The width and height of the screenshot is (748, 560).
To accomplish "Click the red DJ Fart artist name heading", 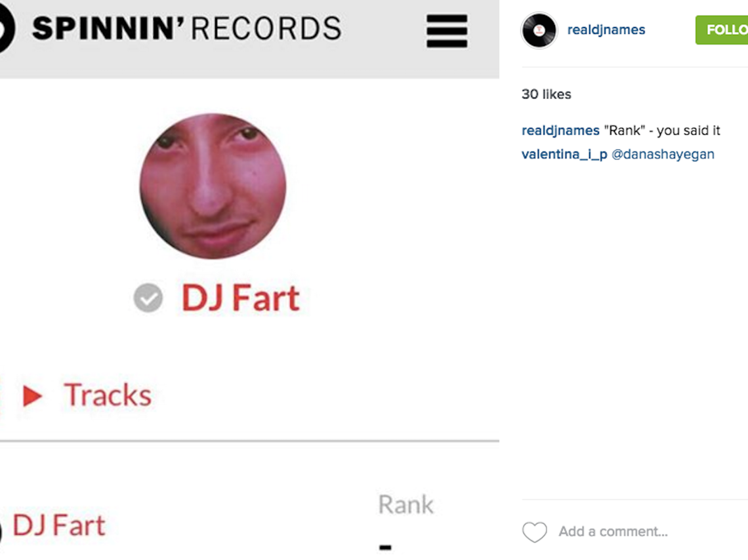I will (x=240, y=298).
